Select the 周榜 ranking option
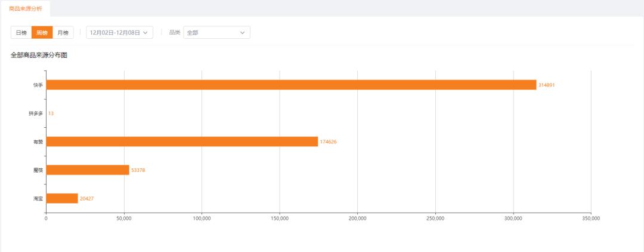The width and height of the screenshot is (644, 252). 42,33
